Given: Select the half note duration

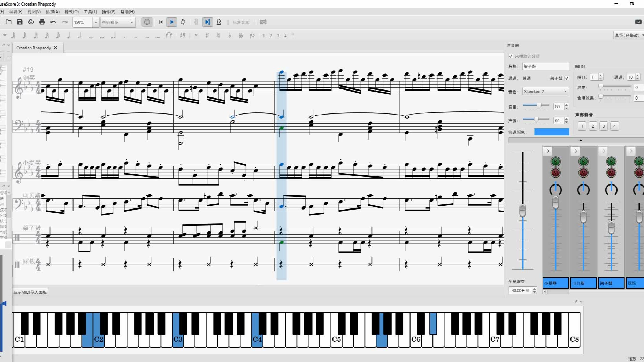Looking at the screenshot, I should click(x=80, y=35).
